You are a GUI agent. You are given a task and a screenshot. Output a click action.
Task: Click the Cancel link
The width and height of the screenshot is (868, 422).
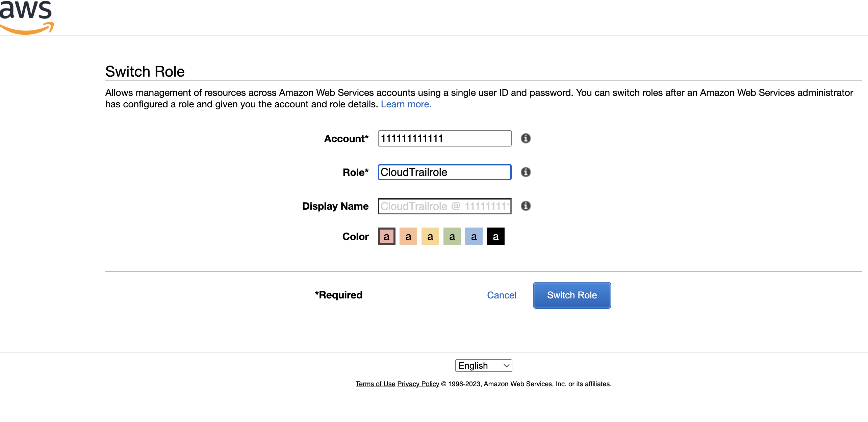[502, 295]
